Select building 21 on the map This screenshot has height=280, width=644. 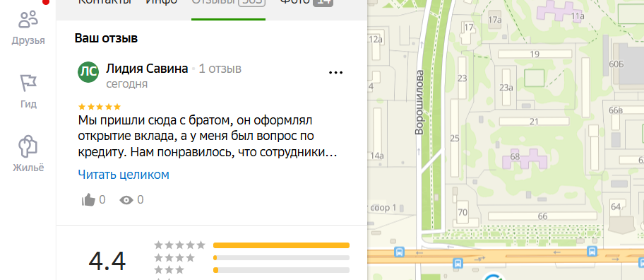(x=534, y=122)
